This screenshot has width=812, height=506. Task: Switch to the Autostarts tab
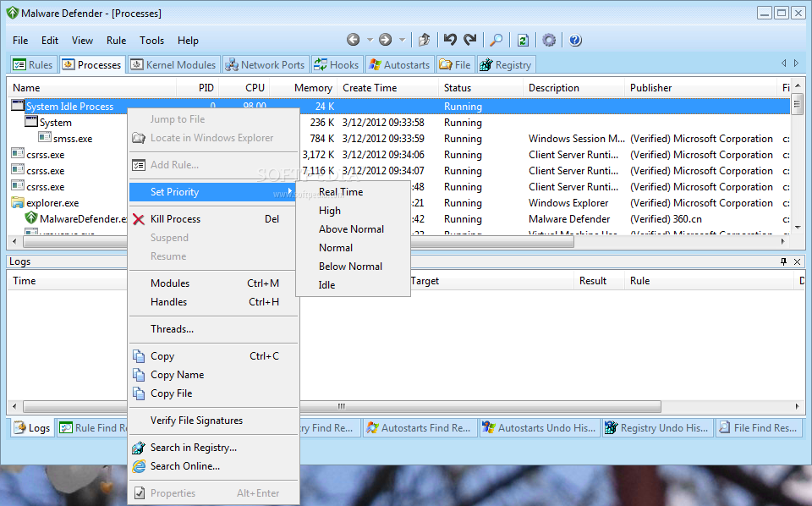(399, 65)
